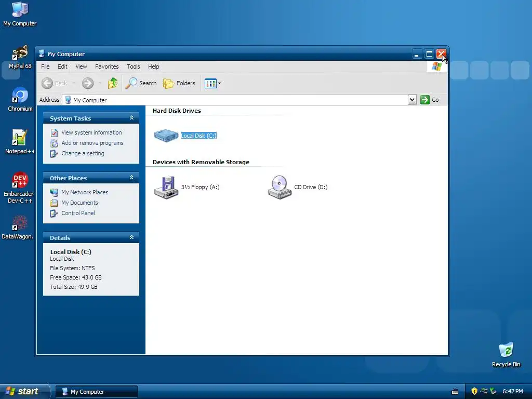
Task: Minimize the My Computer window
Action: coord(417,54)
